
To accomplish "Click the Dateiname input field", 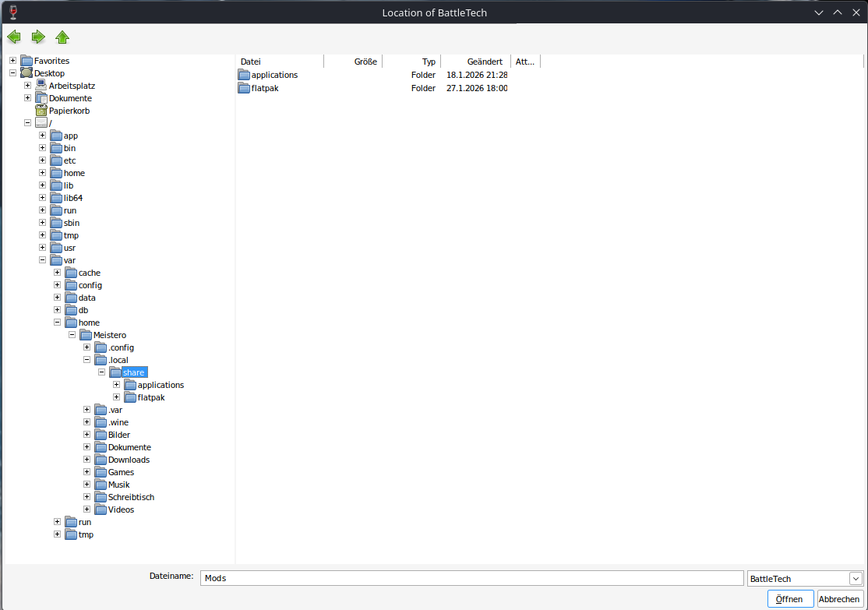I will (x=471, y=578).
